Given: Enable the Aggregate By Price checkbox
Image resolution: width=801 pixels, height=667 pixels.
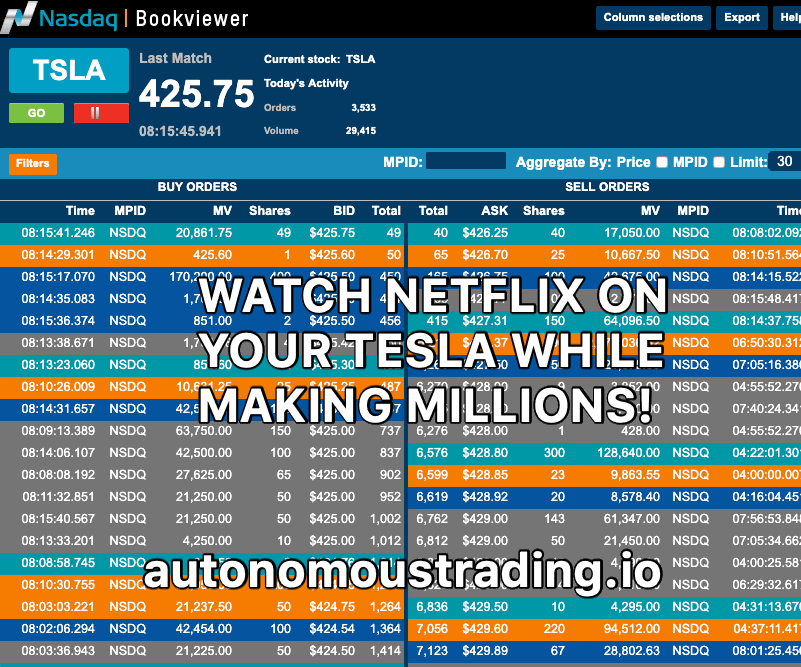Looking at the screenshot, I should click(x=661, y=162).
